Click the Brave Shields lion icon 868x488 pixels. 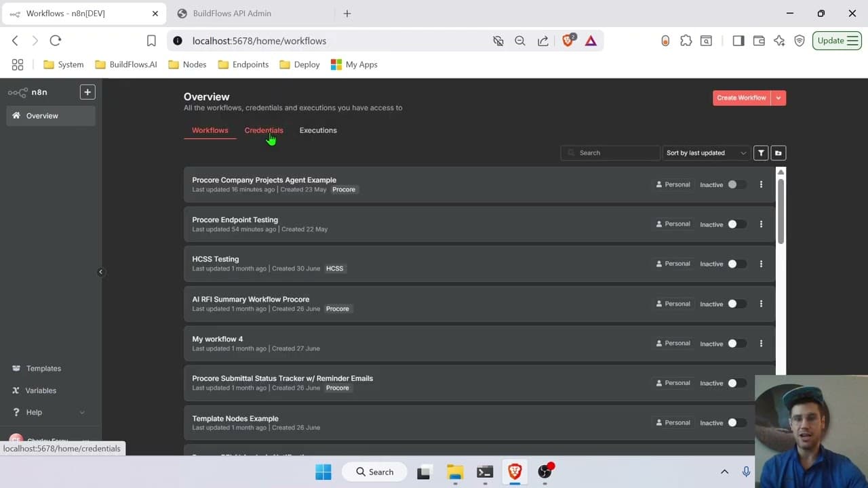point(568,41)
